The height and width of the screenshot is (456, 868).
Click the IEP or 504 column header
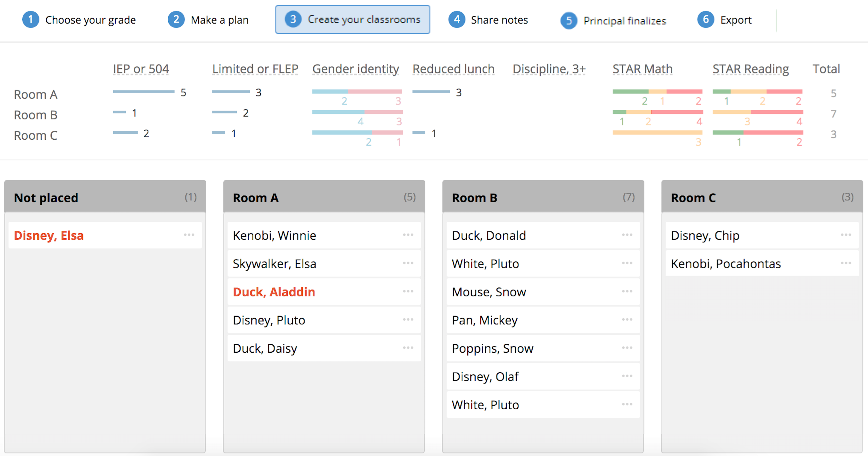click(x=141, y=69)
